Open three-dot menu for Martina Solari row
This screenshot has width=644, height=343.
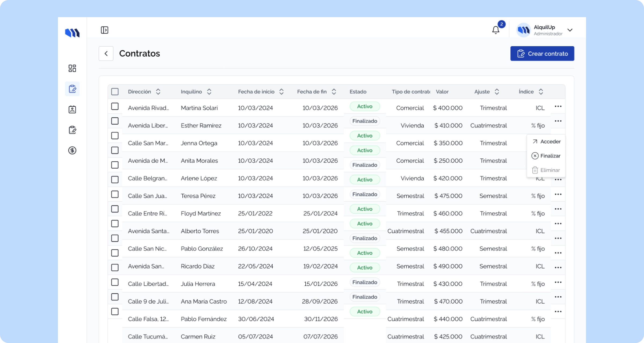point(558,106)
